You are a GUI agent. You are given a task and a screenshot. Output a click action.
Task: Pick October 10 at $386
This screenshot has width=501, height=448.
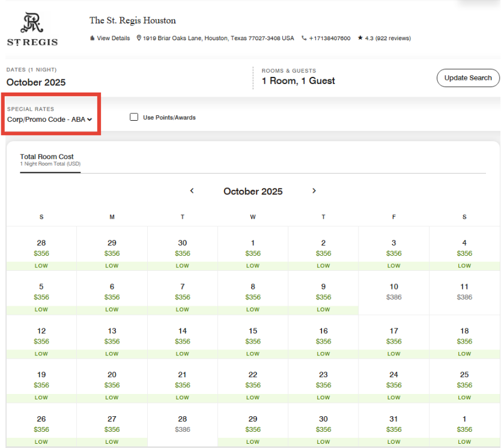394,292
